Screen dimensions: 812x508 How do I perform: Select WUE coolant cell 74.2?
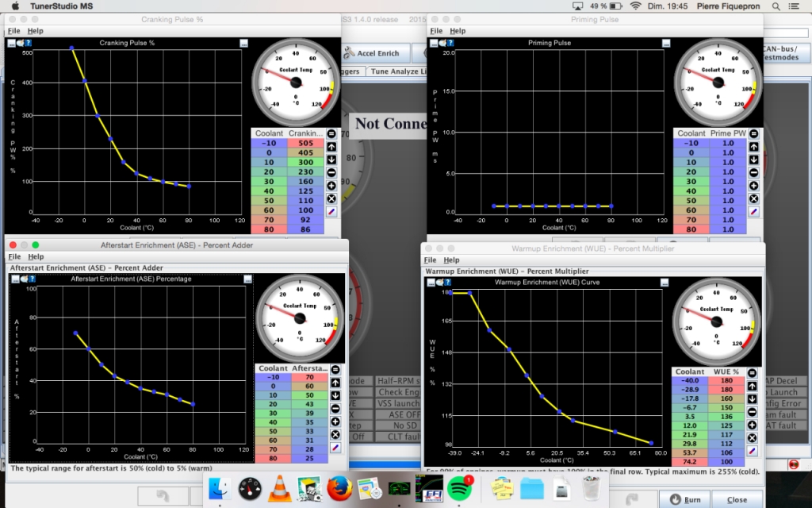coord(690,462)
